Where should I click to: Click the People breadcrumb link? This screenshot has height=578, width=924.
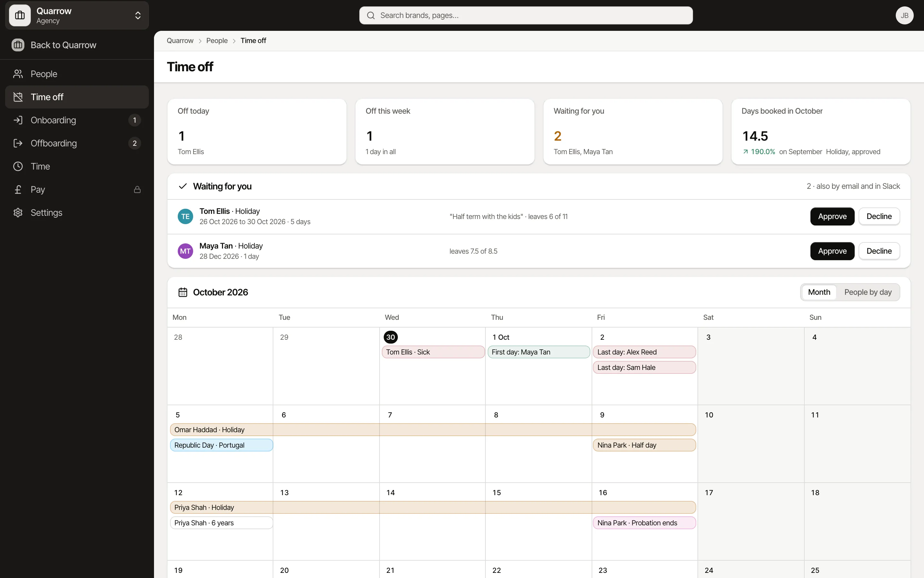point(217,40)
